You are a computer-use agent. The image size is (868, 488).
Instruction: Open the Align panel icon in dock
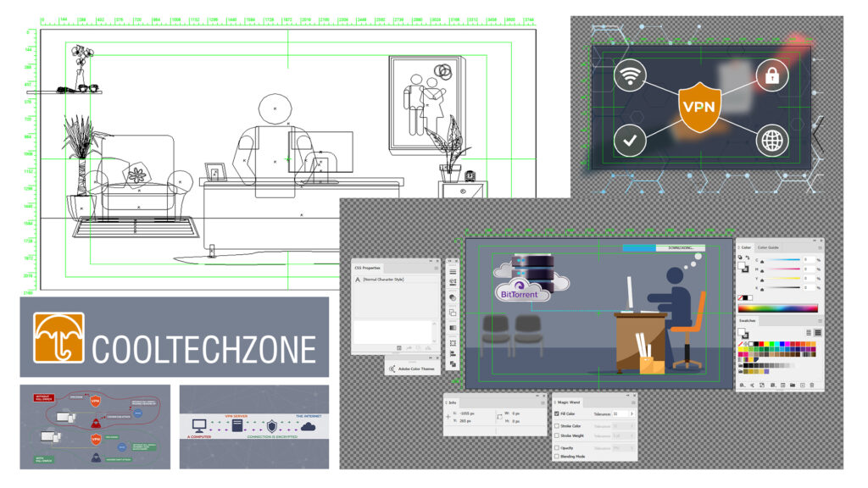point(453,353)
